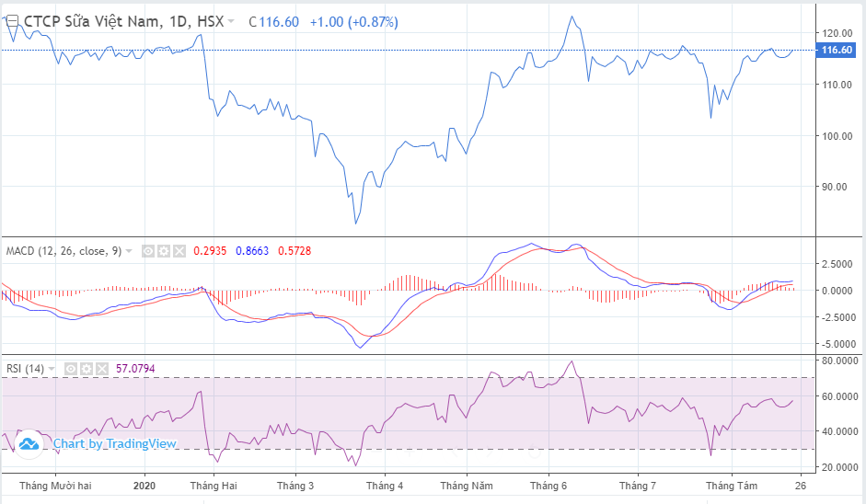Click the 20.0000 RSI axis label
The image size is (866, 504).
pyautogui.click(x=839, y=467)
